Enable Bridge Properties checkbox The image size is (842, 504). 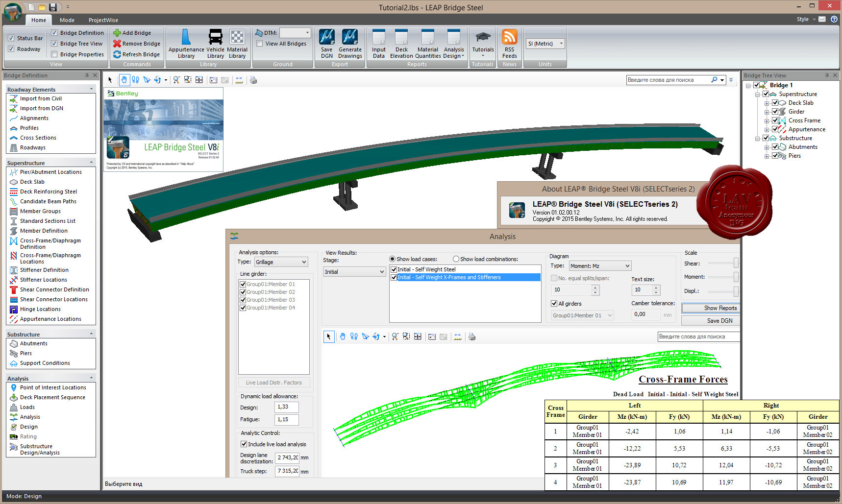54,54
